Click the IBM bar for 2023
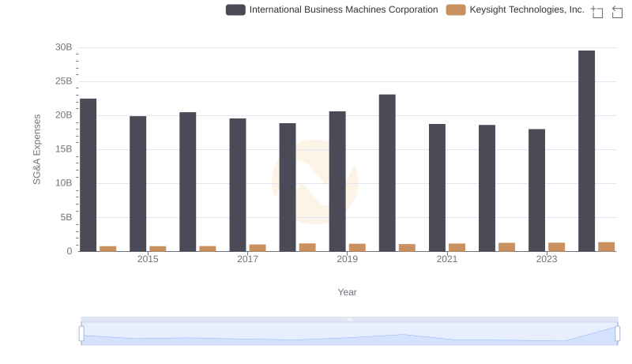The height and width of the screenshot is (364, 632). pos(537,190)
